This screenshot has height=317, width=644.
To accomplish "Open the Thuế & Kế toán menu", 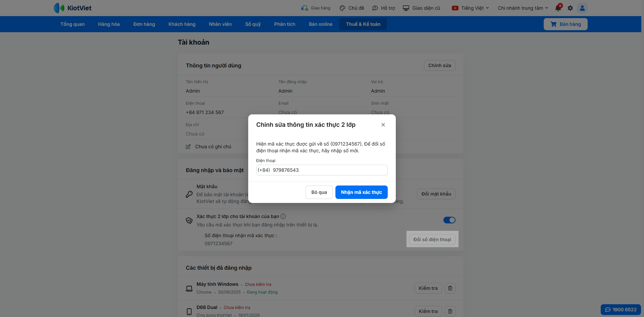I will 363,24.
